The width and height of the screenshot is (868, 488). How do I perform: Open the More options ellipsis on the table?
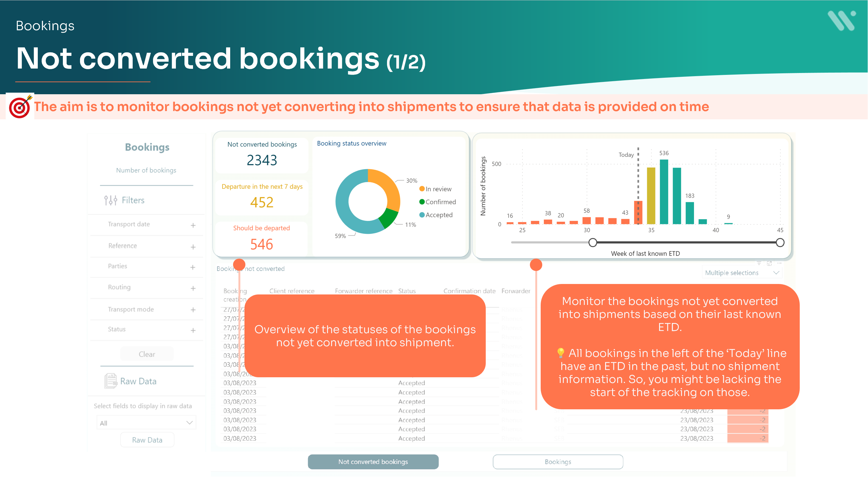point(779,263)
